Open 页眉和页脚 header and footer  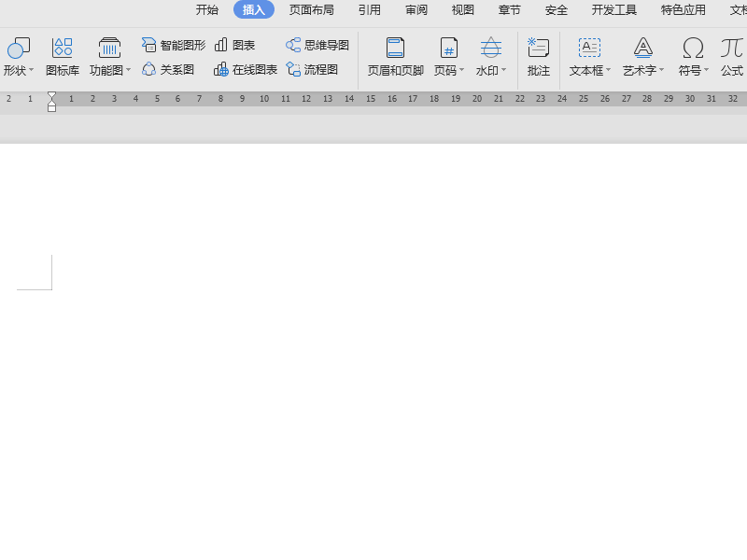point(395,56)
